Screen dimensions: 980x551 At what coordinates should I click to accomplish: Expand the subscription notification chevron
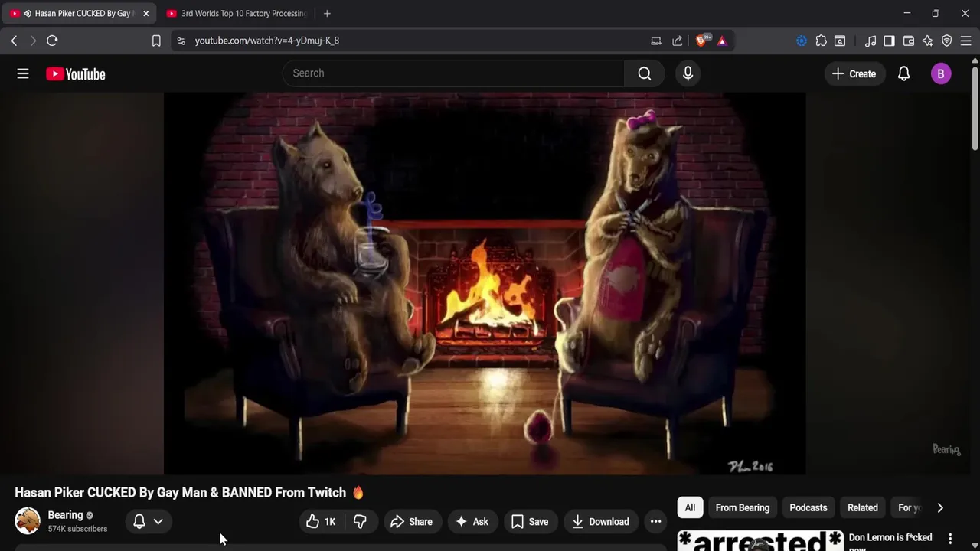[x=158, y=521]
